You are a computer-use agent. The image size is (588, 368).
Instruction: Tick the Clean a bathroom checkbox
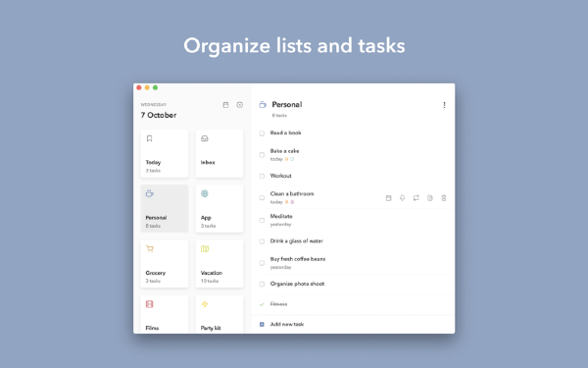[x=262, y=198]
